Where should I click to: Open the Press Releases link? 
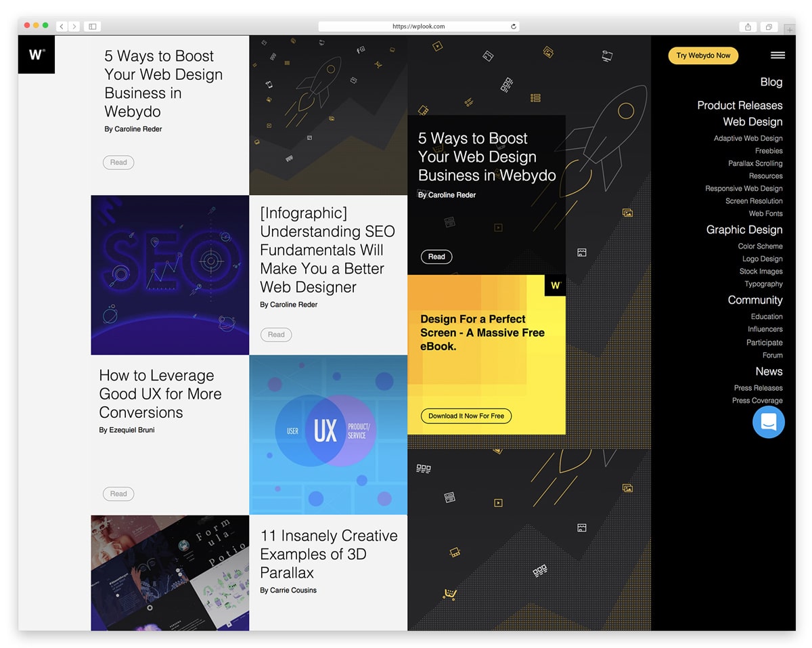(x=758, y=388)
